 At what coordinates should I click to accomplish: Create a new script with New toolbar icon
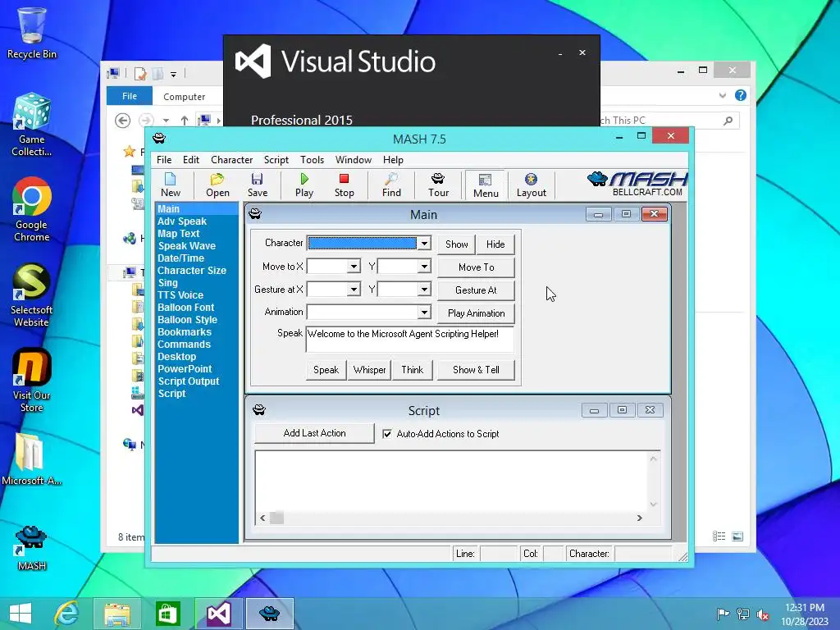(171, 185)
